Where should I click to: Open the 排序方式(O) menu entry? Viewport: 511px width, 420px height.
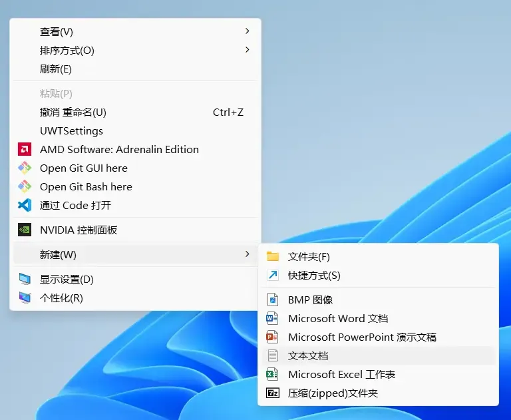click(x=135, y=50)
